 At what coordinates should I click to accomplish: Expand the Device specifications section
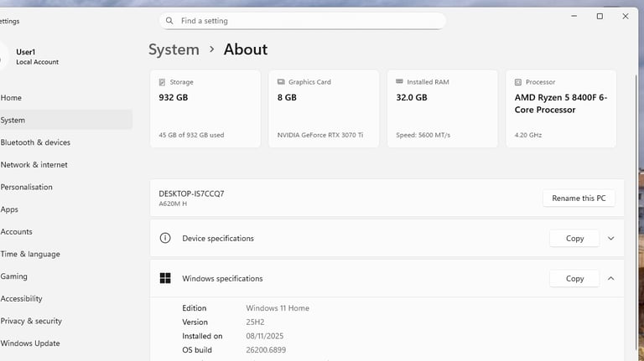coord(610,239)
